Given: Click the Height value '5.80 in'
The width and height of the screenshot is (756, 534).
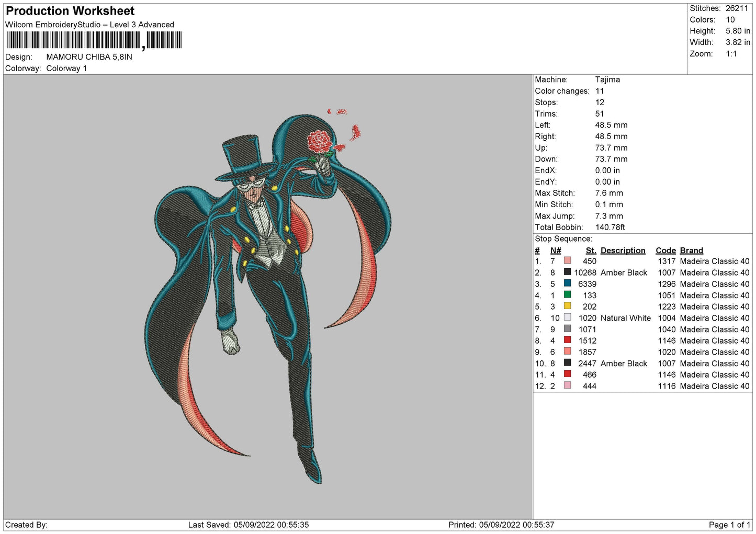Looking at the screenshot, I should [738, 31].
